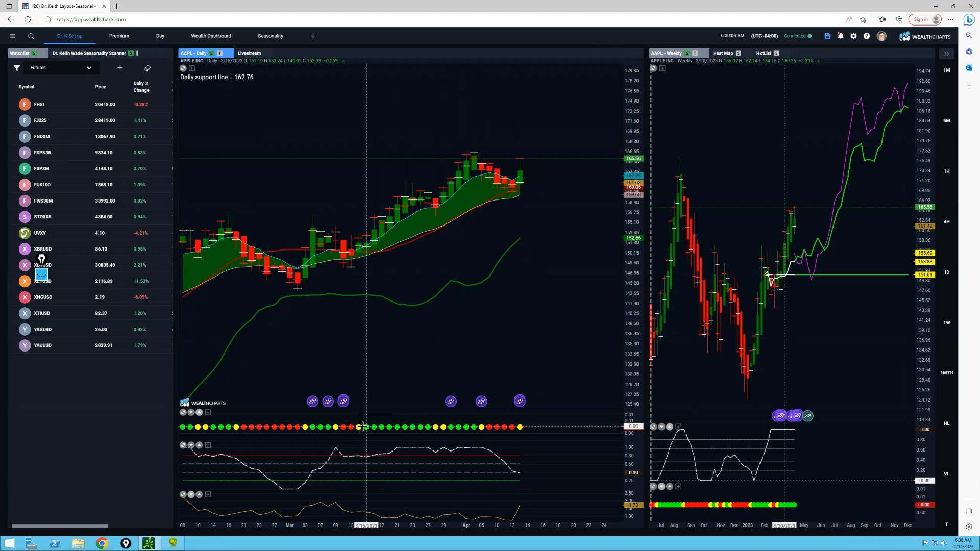Screen dimensions: 980x551
Task: Toggle the HL button in right sidebar
Action: click(947, 423)
